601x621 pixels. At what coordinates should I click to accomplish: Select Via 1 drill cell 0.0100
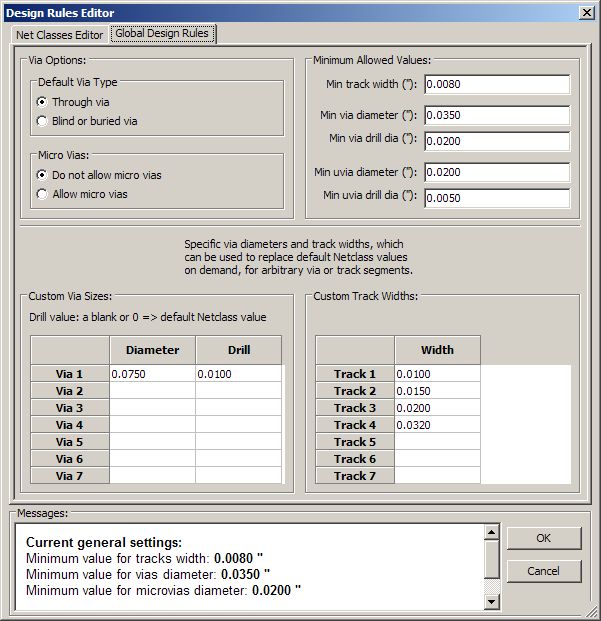click(239, 374)
